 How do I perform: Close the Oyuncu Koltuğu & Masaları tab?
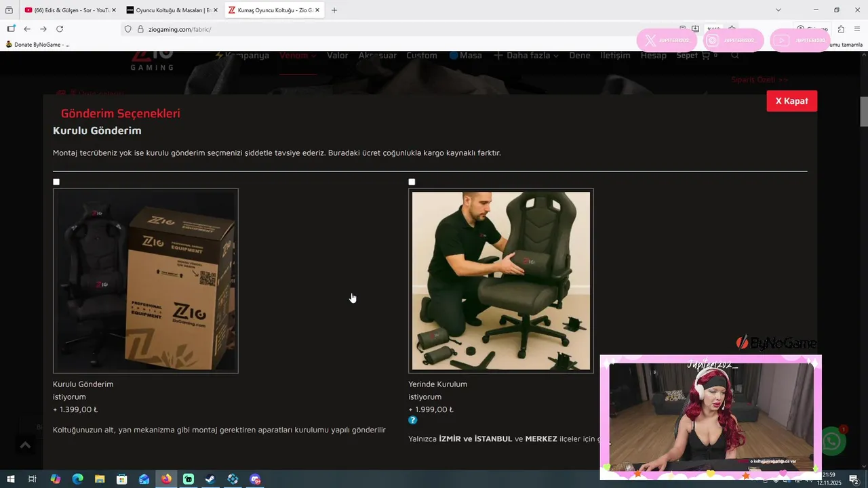(x=216, y=10)
